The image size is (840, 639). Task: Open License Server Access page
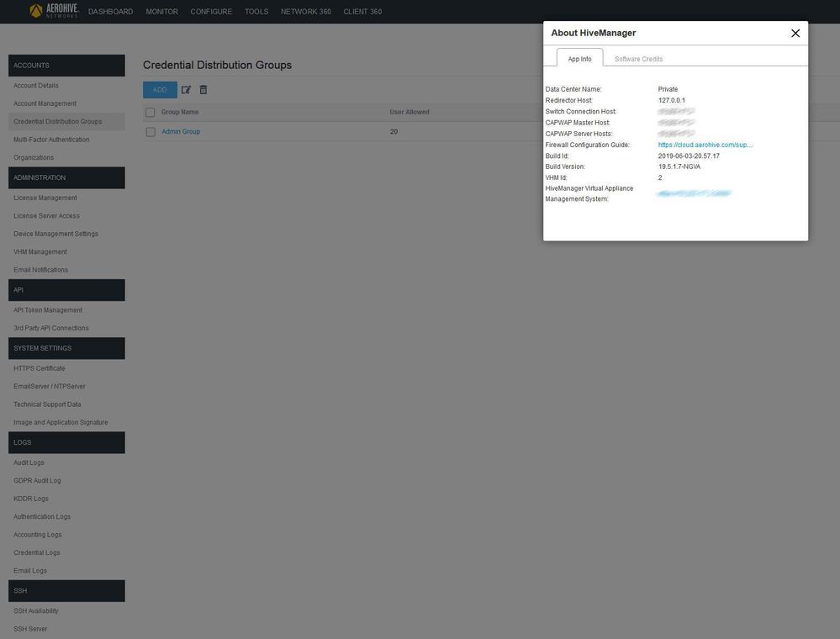tap(46, 216)
